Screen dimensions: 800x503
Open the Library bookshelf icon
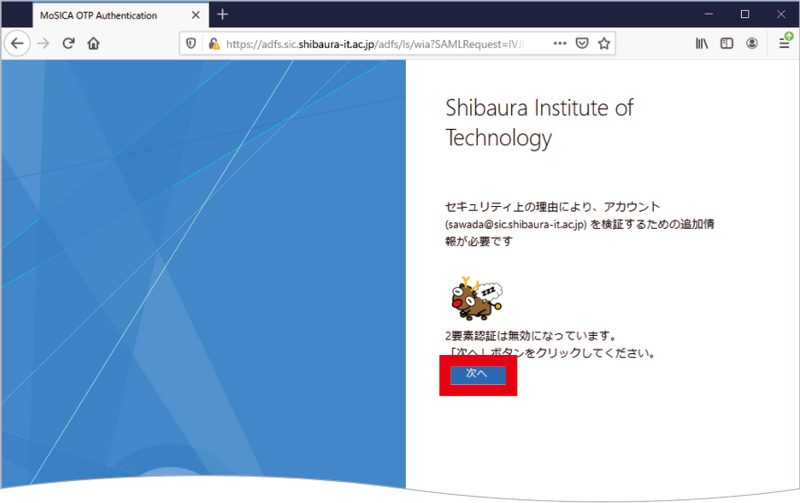702,44
